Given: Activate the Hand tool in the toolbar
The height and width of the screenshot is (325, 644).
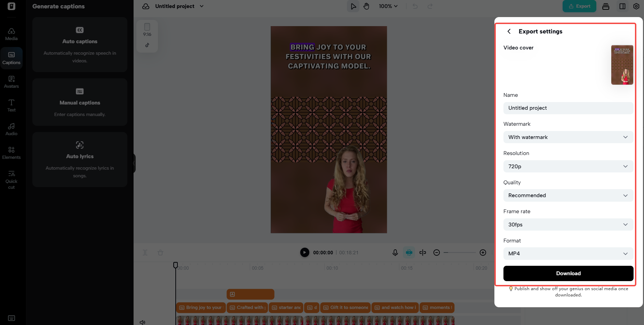Looking at the screenshot, I should (x=366, y=6).
